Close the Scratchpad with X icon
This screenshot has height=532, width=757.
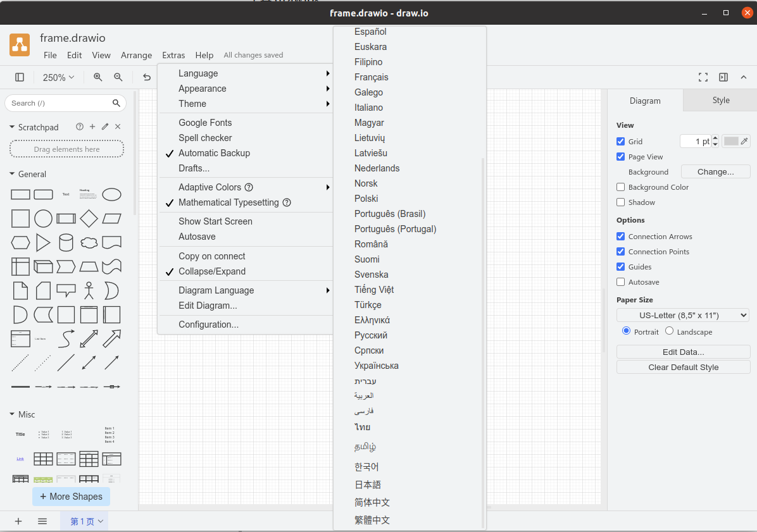pos(118,127)
